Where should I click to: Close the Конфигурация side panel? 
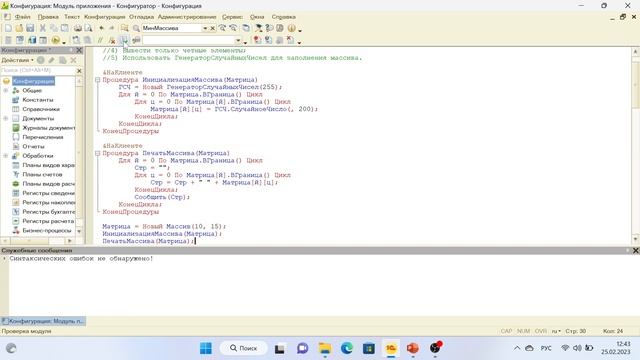[79, 50]
